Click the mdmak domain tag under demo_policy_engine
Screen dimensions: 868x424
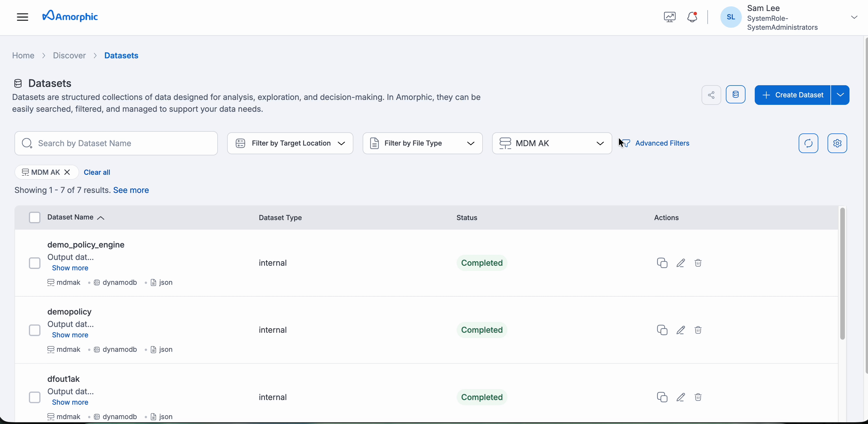pos(64,282)
